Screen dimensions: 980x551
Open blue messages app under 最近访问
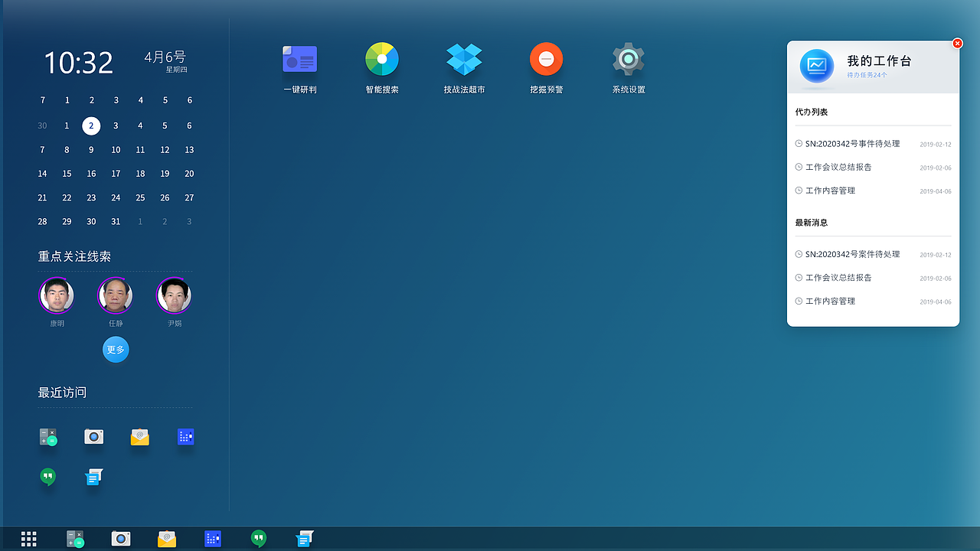(93, 477)
